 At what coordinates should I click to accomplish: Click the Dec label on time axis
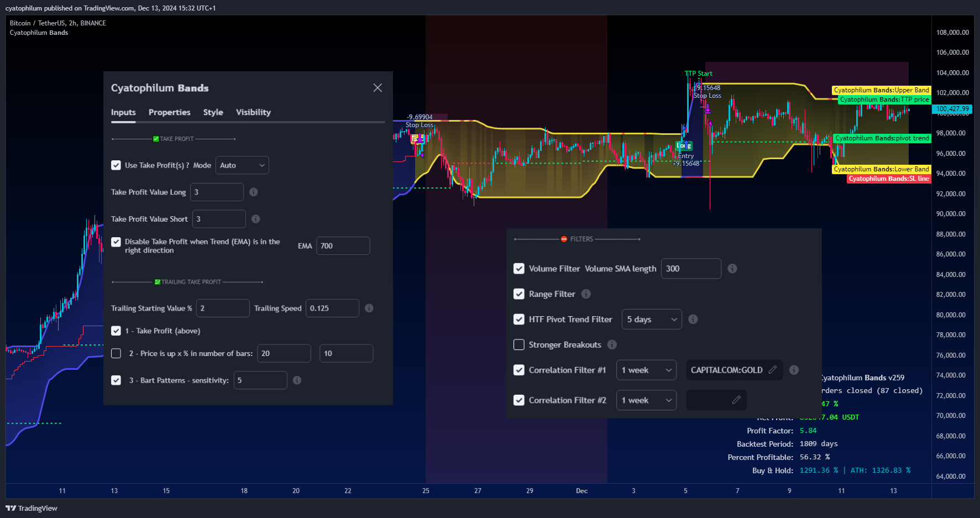pyautogui.click(x=581, y=491)
